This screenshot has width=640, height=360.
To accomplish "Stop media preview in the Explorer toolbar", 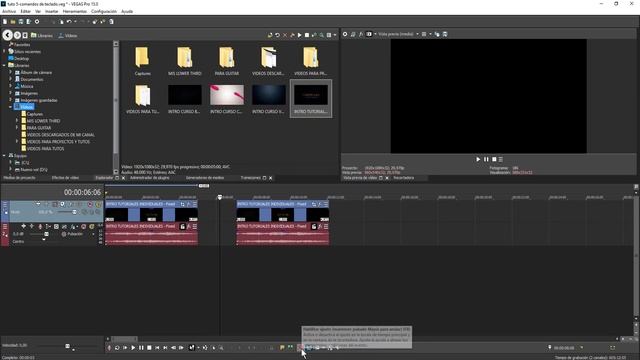I will [x=307, y=35].
